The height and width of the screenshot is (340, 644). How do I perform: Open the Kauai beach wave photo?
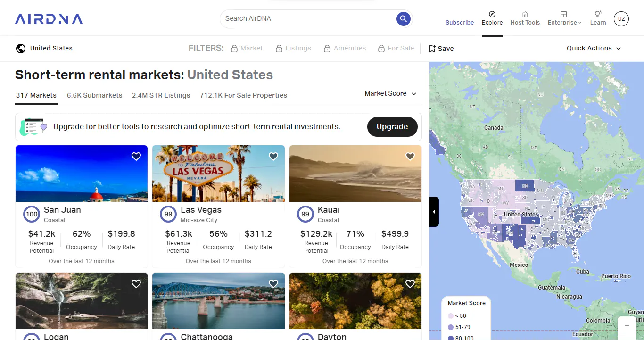[355, 174]
